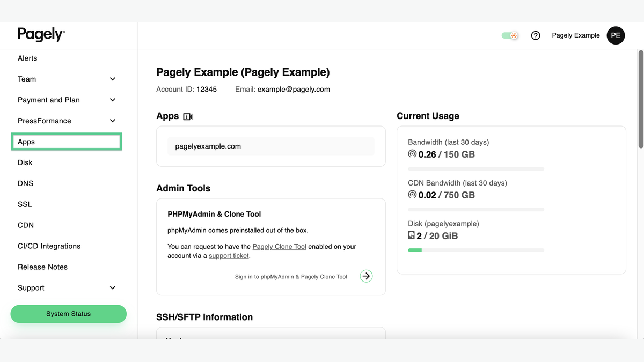The width and height of the screenshot is (644, 362).
Task: Open the CDN sidebar item
Action: click(26, 225)
